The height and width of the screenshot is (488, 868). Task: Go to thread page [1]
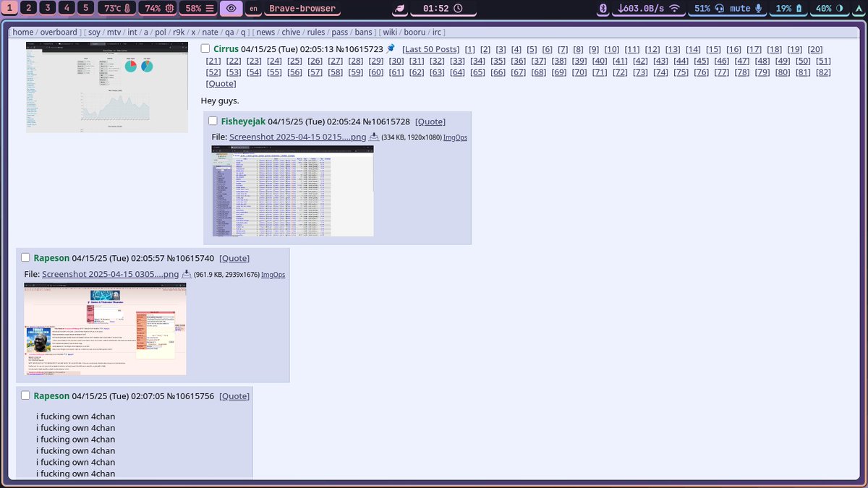tap(470, 49)
